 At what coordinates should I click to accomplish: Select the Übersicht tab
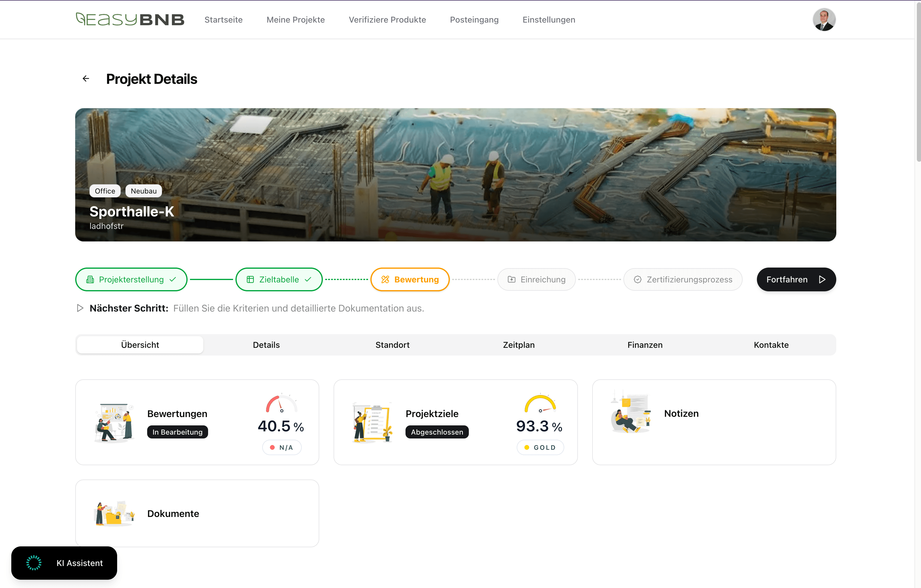pos(140,345)
